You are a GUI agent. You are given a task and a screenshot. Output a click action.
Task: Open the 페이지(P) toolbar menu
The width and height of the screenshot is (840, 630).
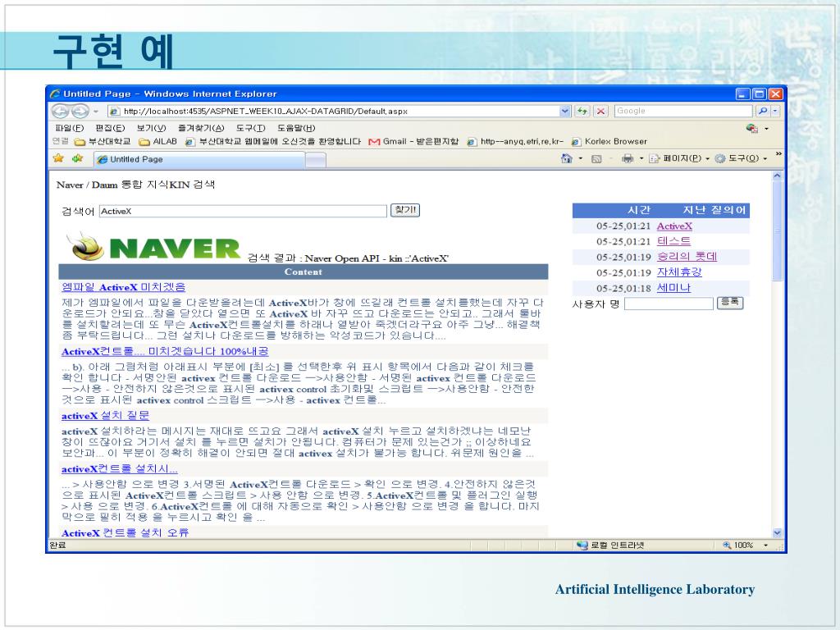(x=679, y=158)
